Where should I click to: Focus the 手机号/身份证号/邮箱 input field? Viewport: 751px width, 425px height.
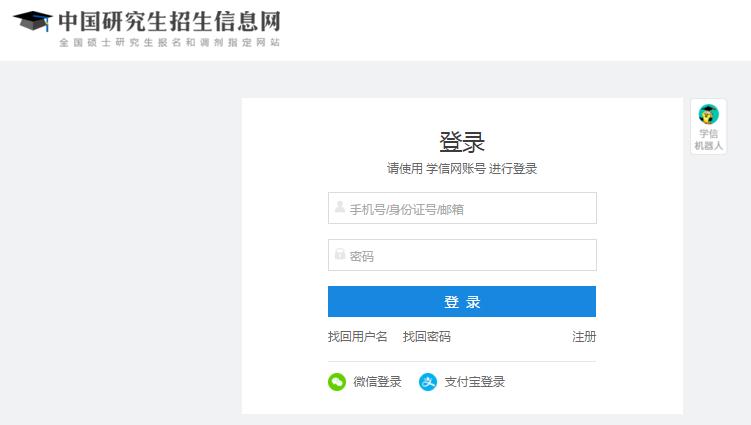click(462, 208)
